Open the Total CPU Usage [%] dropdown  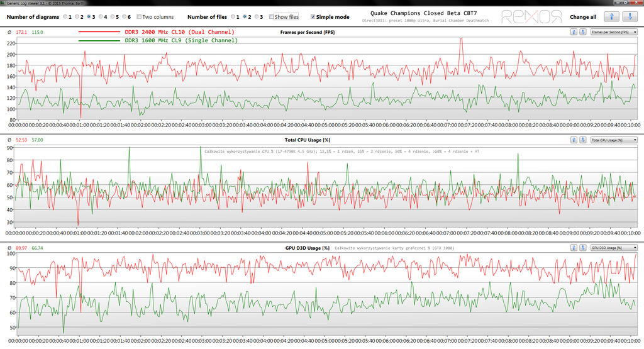(x=614, y=140)
